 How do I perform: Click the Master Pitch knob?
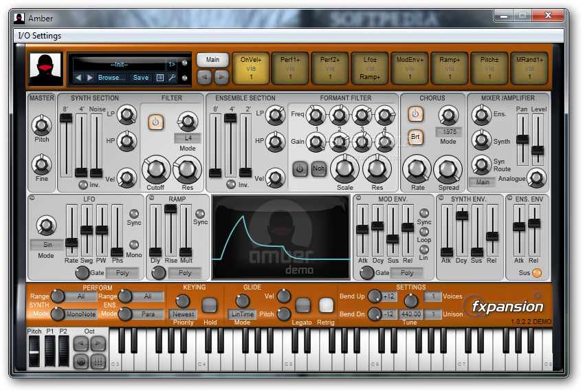42,125
